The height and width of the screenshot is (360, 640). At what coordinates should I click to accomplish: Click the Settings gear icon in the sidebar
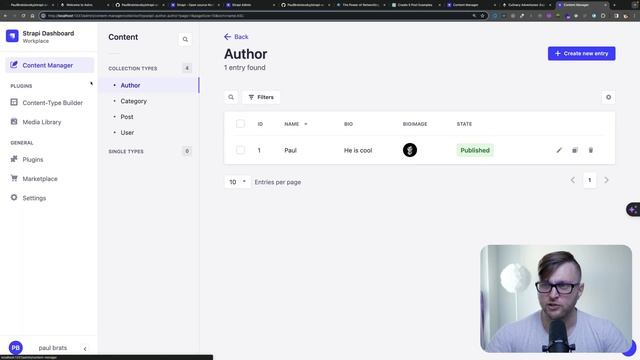tap(14, 197)
